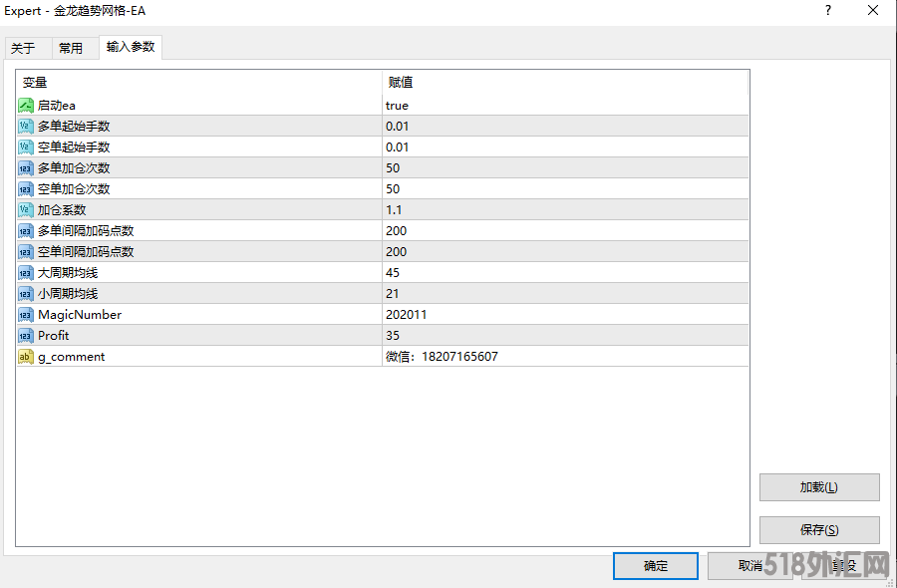Click the 空单起始手数 variable icon
The image size is (897, 588).
26,147
